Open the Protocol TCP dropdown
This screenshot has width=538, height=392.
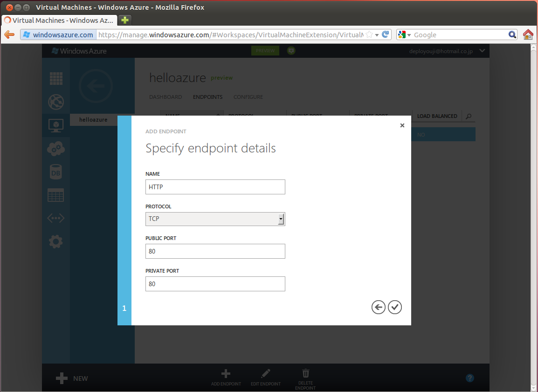[215, 219]
